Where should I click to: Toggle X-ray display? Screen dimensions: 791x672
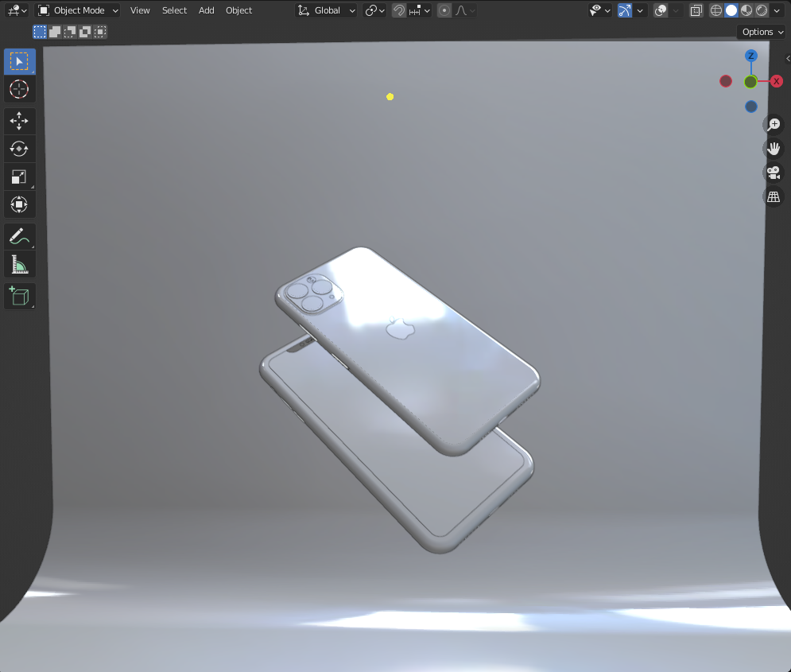[x=696, y=10]
